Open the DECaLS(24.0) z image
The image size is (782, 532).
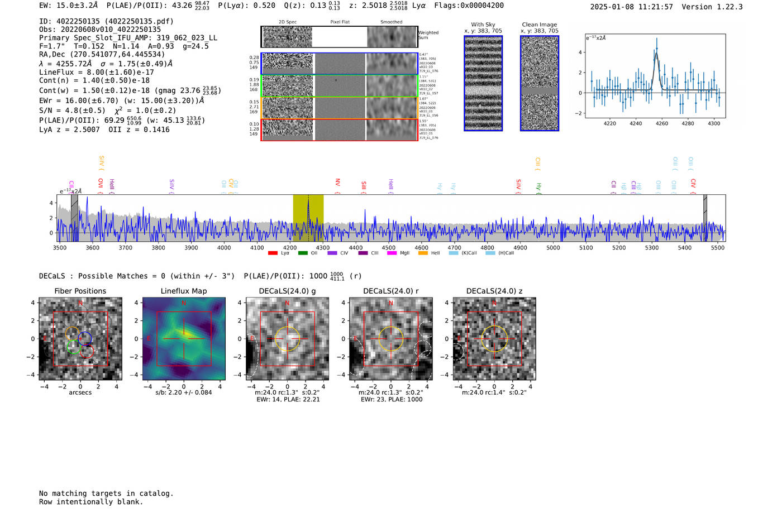[494, 339]
